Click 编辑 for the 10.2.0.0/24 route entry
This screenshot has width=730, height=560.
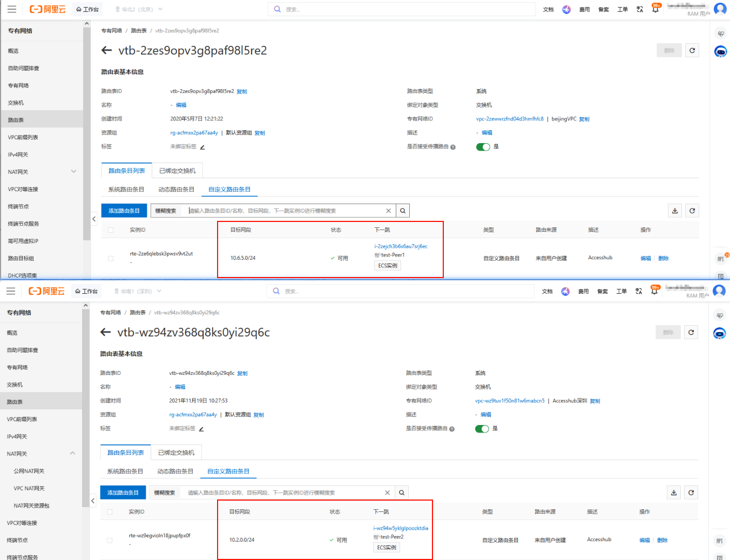(645, 540)
